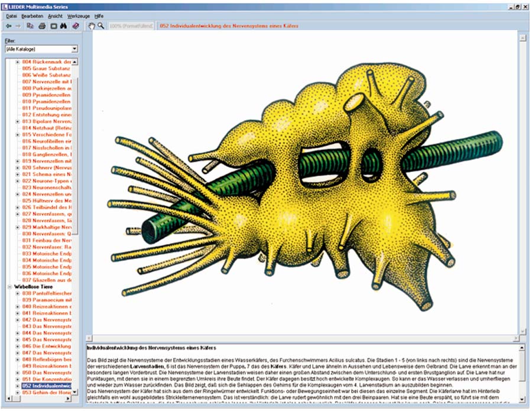Expand the 004 Rückenmark tree item

[18, 62]
